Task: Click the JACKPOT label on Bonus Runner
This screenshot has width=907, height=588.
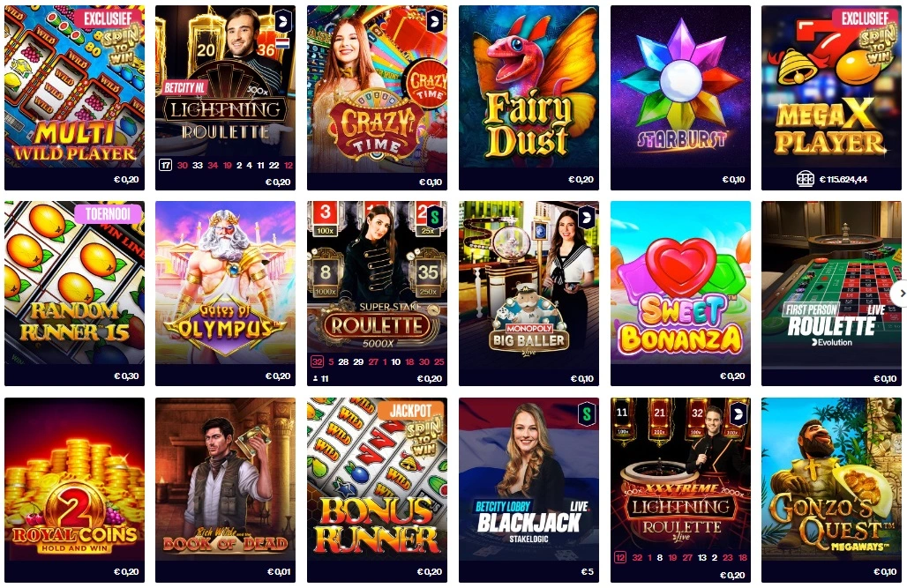Action: coord(410,411)
